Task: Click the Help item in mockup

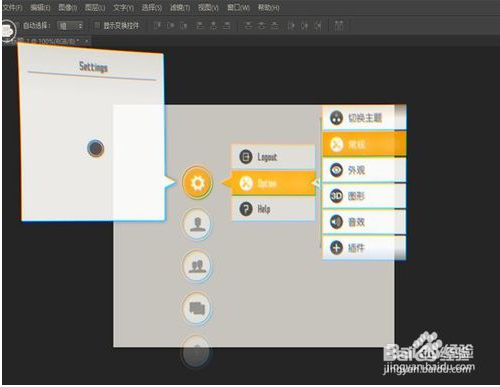Action: (273, 209)
